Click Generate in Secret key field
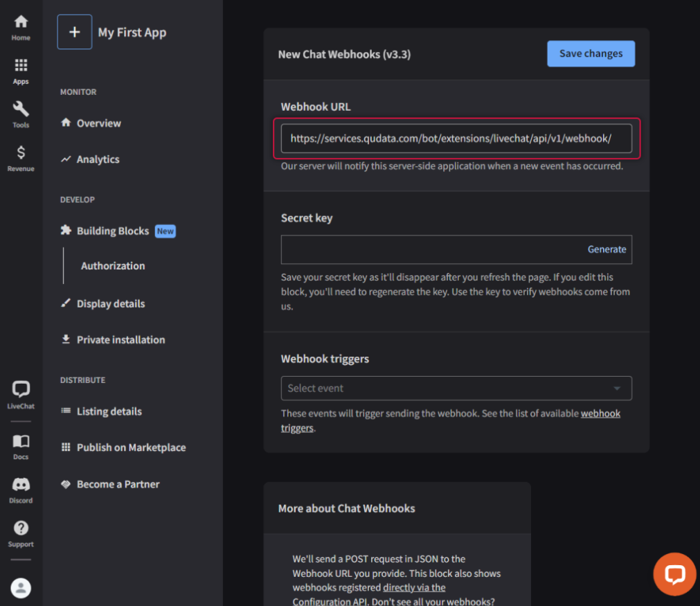Screen dimensions: 700x606 coord(607,249)
